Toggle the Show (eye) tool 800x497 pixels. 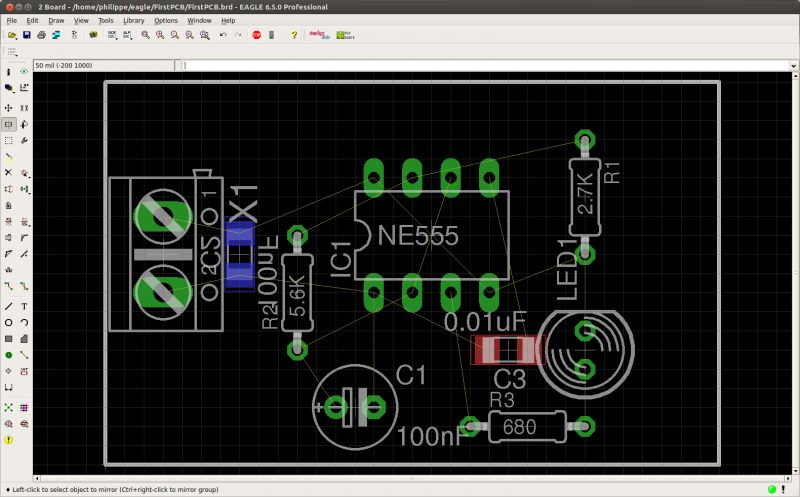pos(25,72)
